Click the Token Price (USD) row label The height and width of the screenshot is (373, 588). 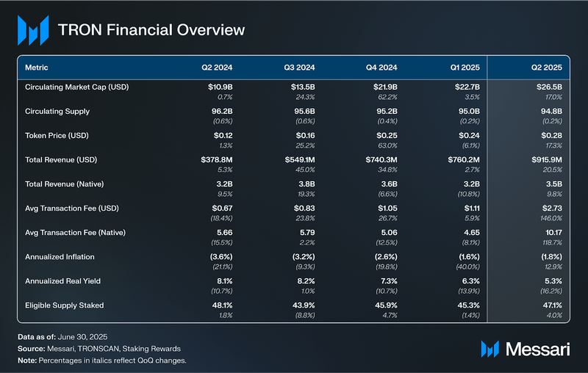click(x=57, y=136)
